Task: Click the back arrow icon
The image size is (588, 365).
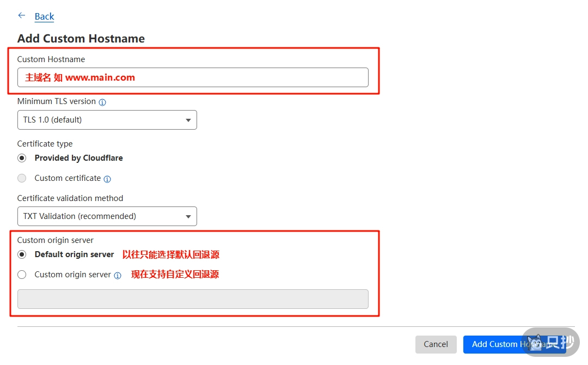Action: tap(22, 16)
